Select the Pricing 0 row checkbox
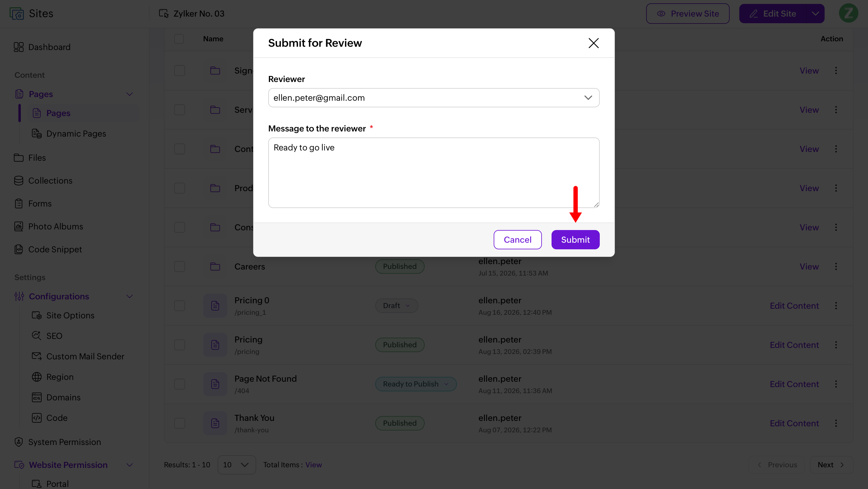Viewport: 868px width, 489px height. click(x=180, y=306)
